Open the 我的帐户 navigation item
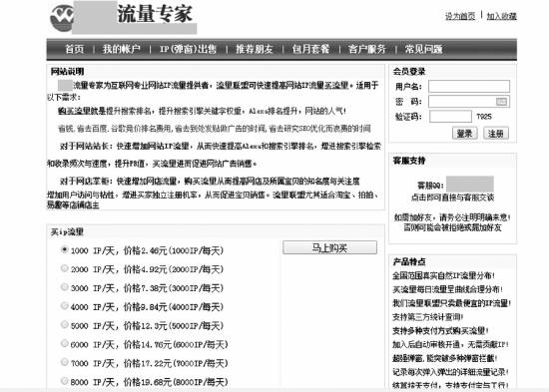549x392 pixels. click(x=121, y=49)
